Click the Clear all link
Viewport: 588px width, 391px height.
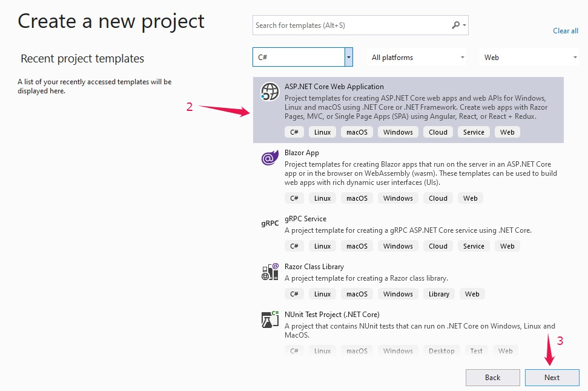tap(566, 31)
